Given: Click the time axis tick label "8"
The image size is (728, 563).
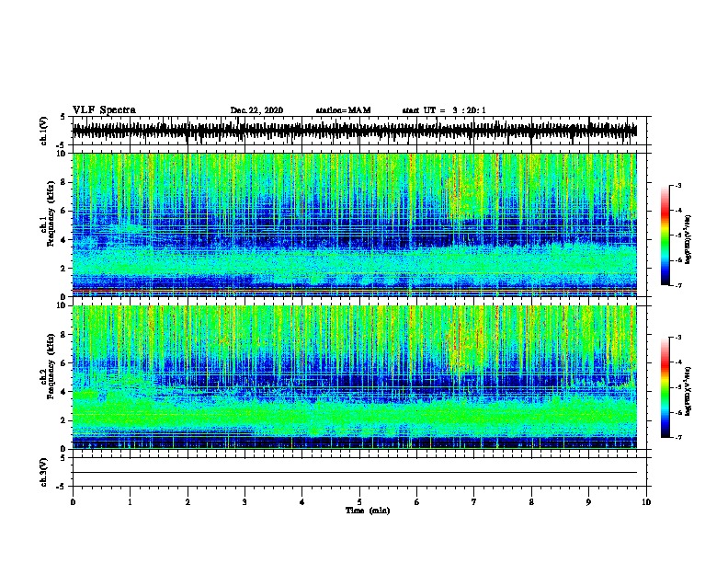Looking at the screenshot, I should [x=531, y=501].
